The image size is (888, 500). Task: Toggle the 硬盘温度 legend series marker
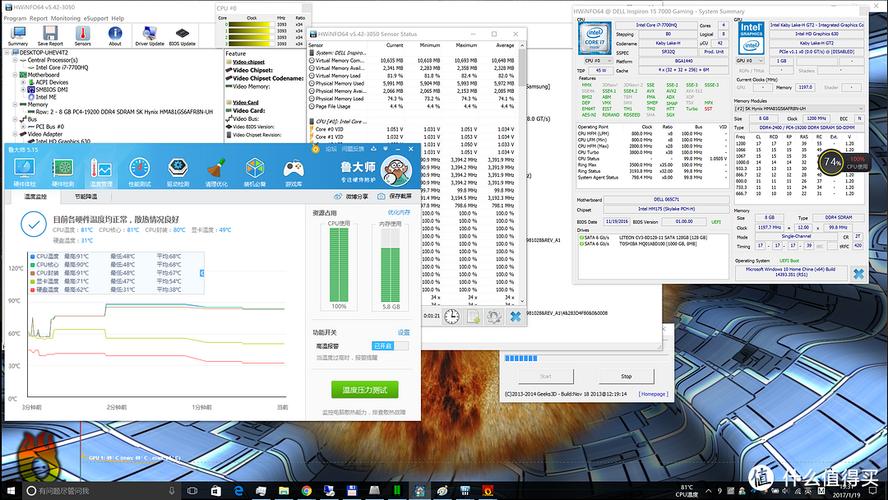(32, 289)
